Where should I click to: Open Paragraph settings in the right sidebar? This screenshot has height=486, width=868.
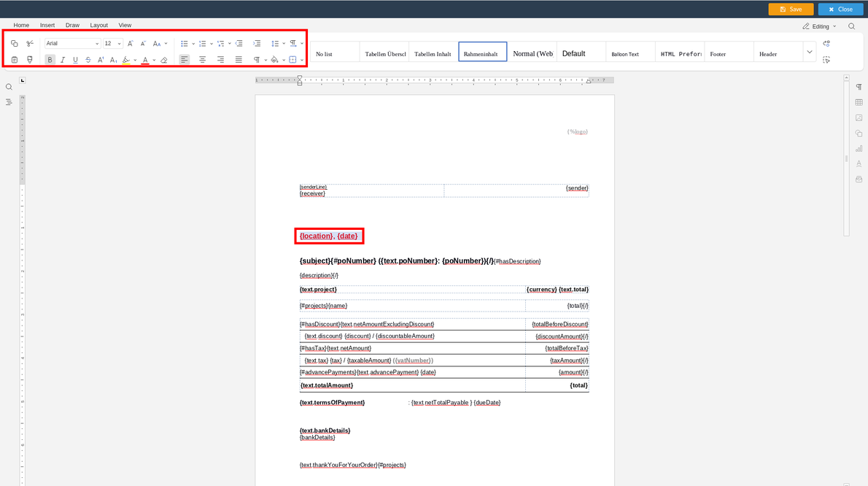pos(859,87)
